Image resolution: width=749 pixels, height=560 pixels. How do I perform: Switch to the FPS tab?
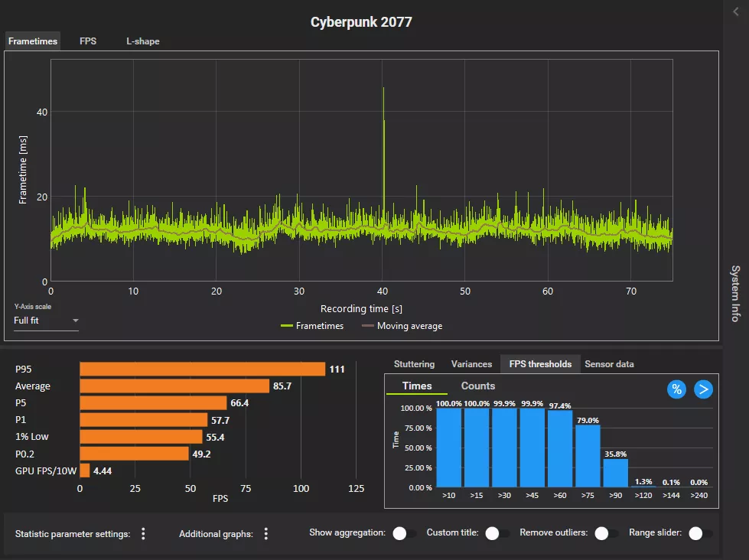(87, 41)
